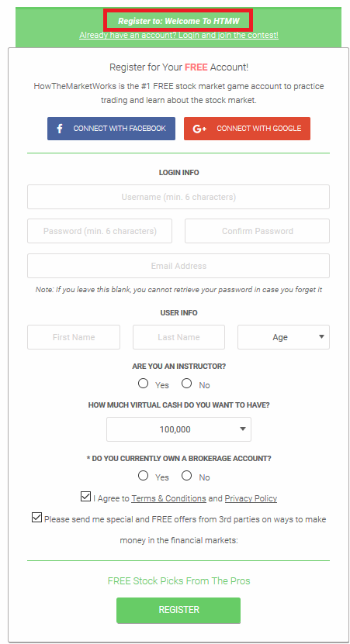Click the Facebook logo icon
This screenshot has height=644, width=350.
pos(60,129)
